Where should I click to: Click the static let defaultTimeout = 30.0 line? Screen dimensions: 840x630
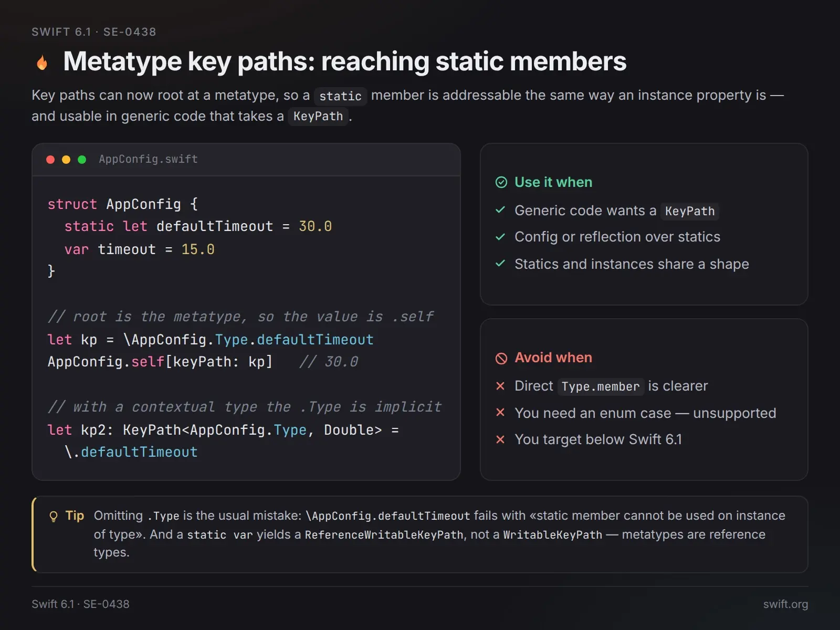click(x=198, y=226)
